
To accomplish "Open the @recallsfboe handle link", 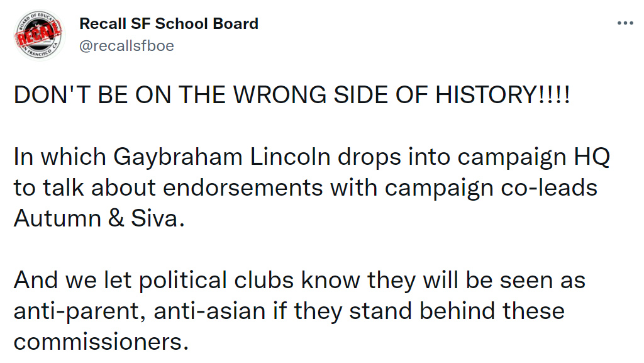I will (126, 45).
